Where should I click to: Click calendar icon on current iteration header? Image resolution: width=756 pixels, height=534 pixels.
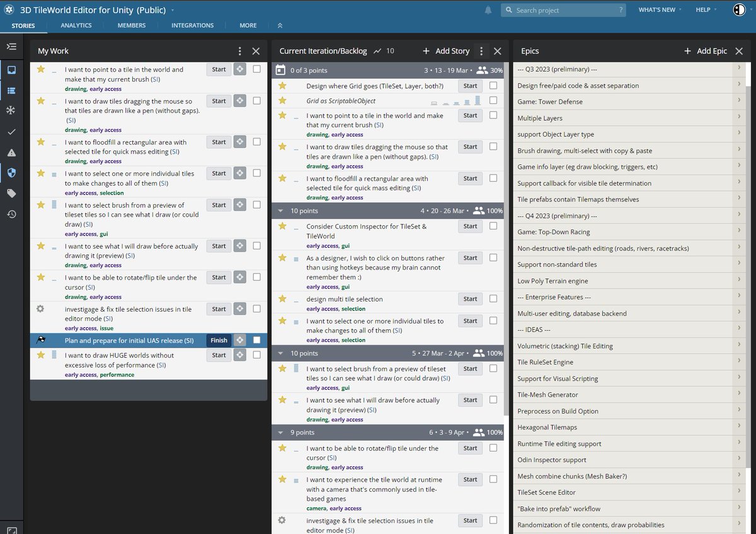(x=281, y=71)
